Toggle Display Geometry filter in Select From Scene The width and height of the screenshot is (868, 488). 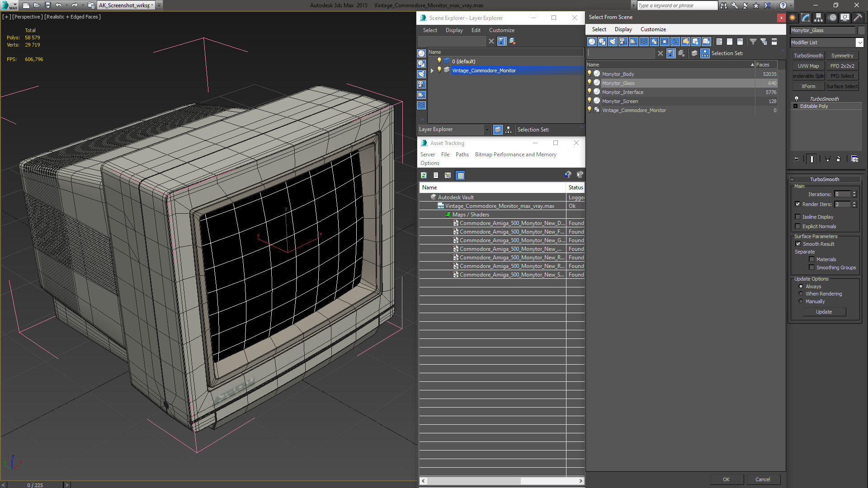(x=592, y=42)
